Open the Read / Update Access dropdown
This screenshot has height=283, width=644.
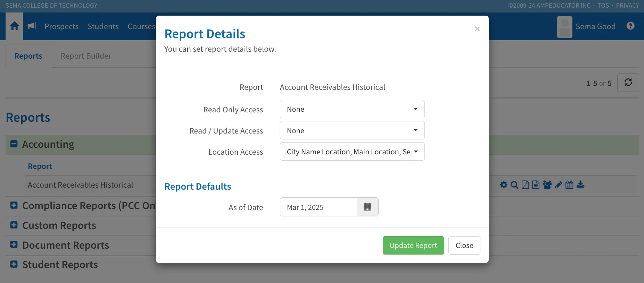[352, 130]
